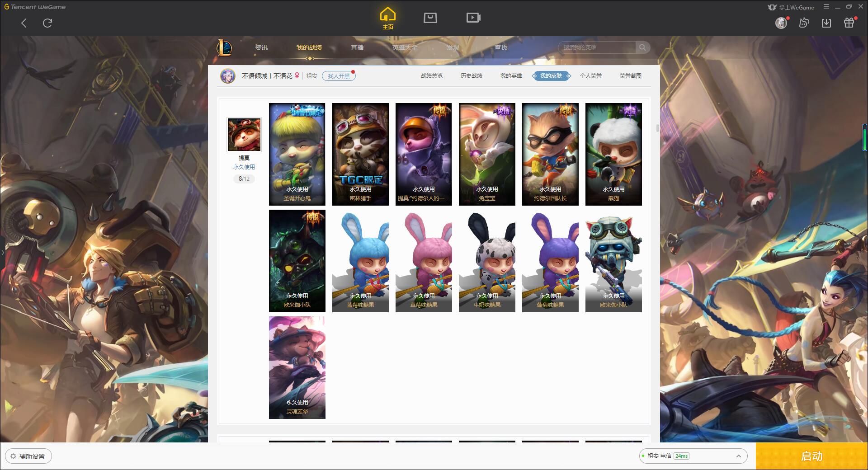
Task: Open the dark green 欧米伽小队 skin card
Action: click(297, 261)
